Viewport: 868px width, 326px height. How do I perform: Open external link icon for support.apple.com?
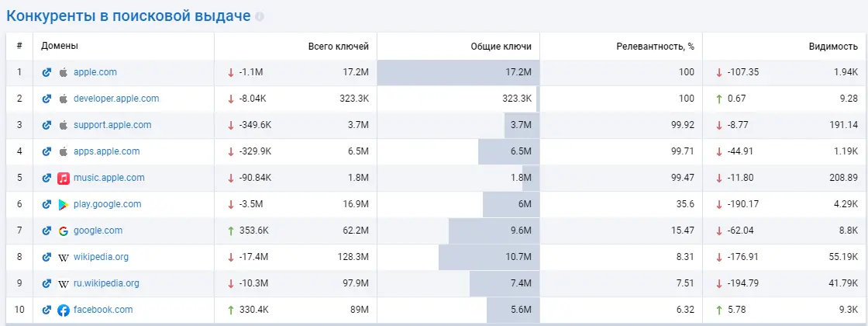pos(46,125)
